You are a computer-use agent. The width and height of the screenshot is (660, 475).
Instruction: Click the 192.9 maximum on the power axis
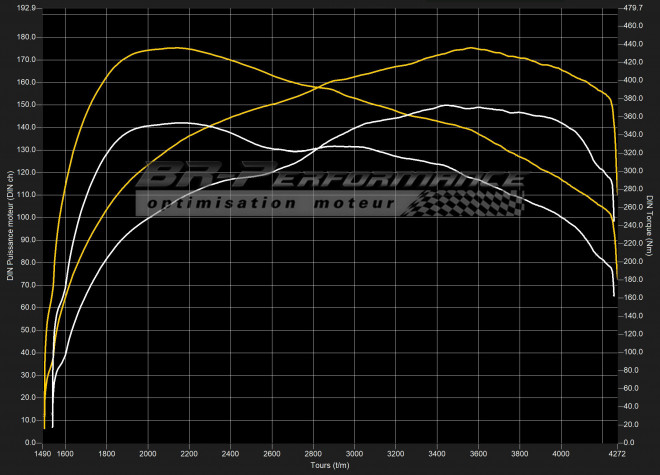[x=25, y=8]
